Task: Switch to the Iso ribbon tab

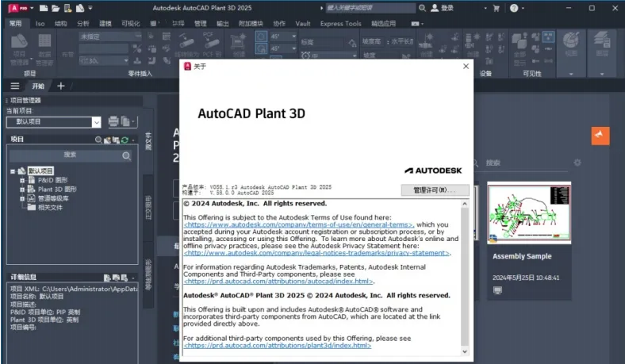Action: click(40, 24)
